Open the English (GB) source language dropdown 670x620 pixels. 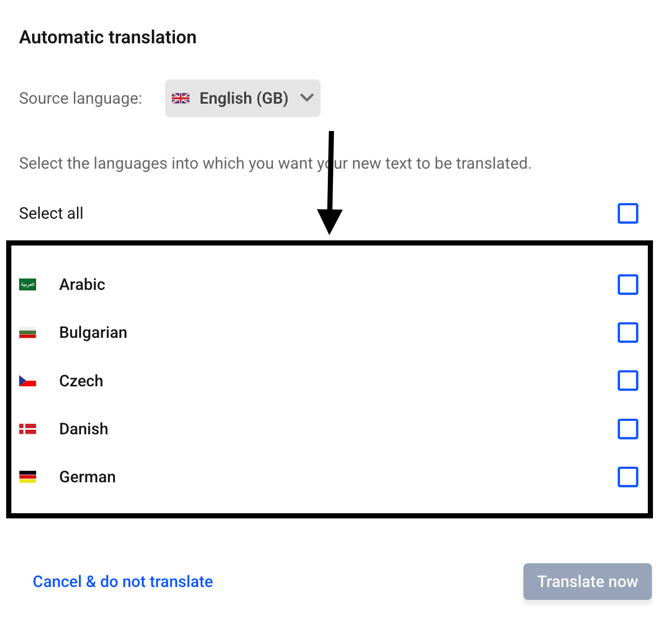[x=243, y=99]
